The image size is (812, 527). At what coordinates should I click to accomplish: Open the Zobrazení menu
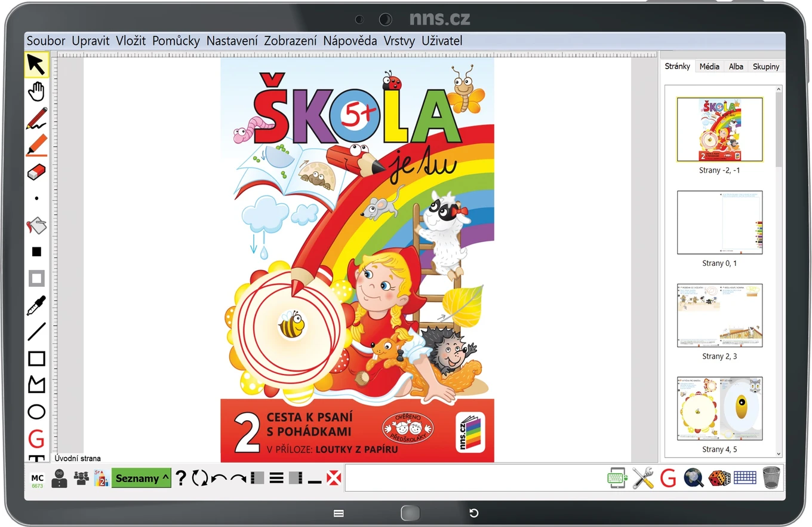(x=290, y=41)
